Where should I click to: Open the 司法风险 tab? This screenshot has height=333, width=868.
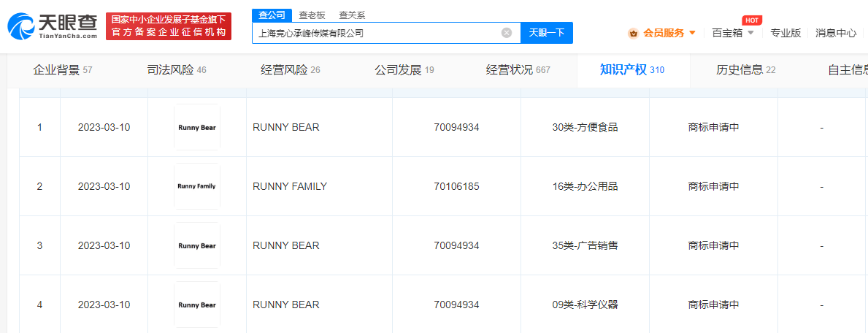177,70
